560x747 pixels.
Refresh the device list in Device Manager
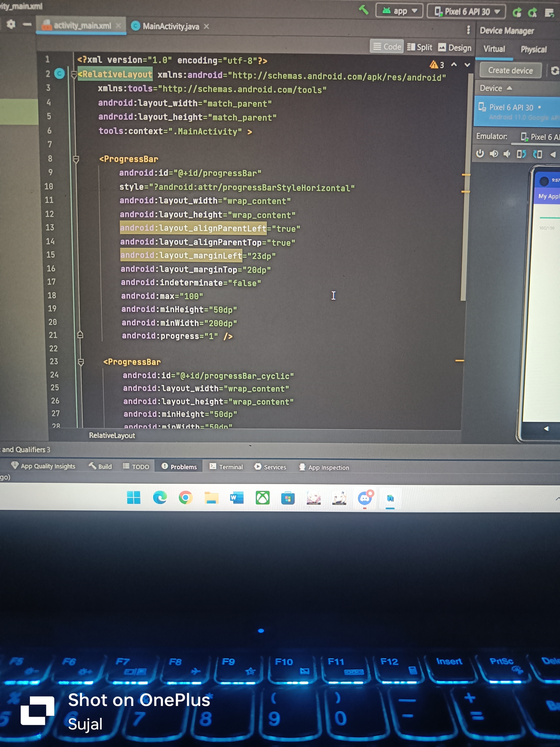tap(554, 70)
